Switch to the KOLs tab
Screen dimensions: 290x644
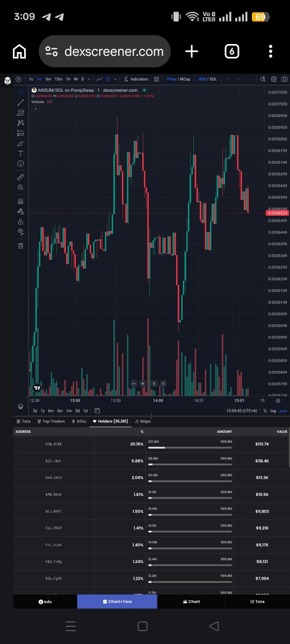pos(79,421)
